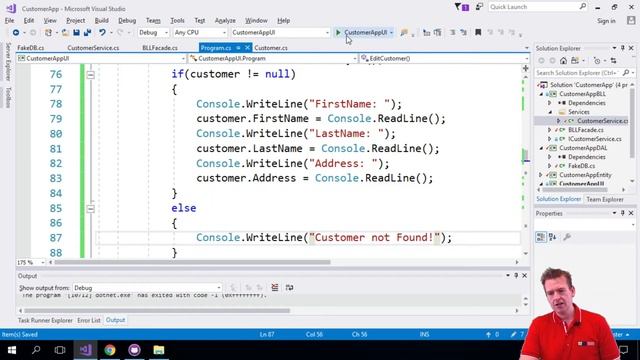
Task: Open Visual Studio from Windows taskbar
Action: [85, 350]
